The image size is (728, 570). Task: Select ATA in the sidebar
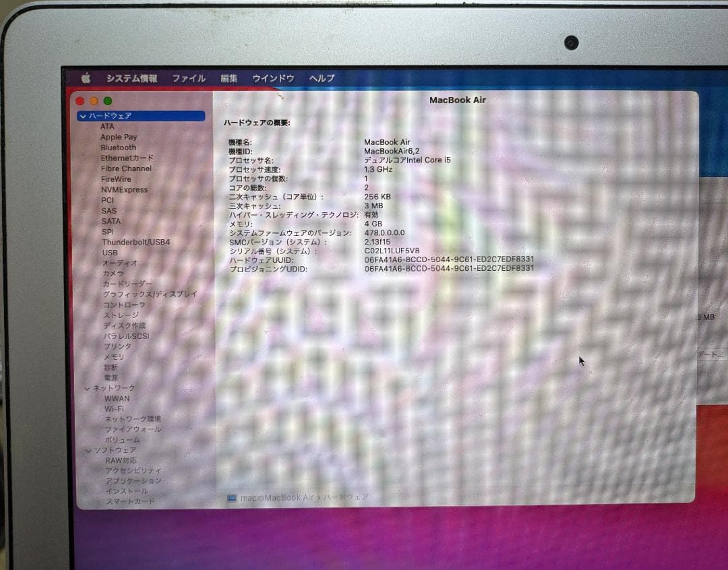click(107, 126)
